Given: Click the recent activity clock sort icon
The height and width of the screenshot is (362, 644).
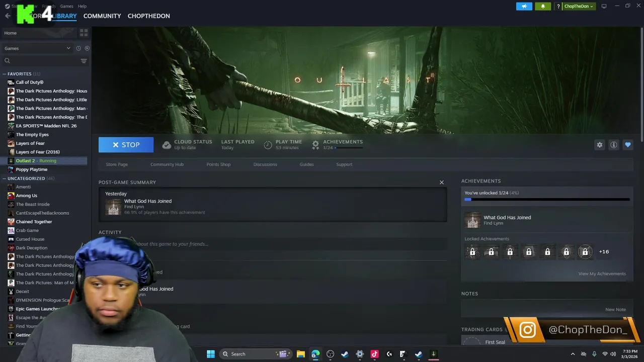Looking at the screenshot, I should (x=78, y=48).
